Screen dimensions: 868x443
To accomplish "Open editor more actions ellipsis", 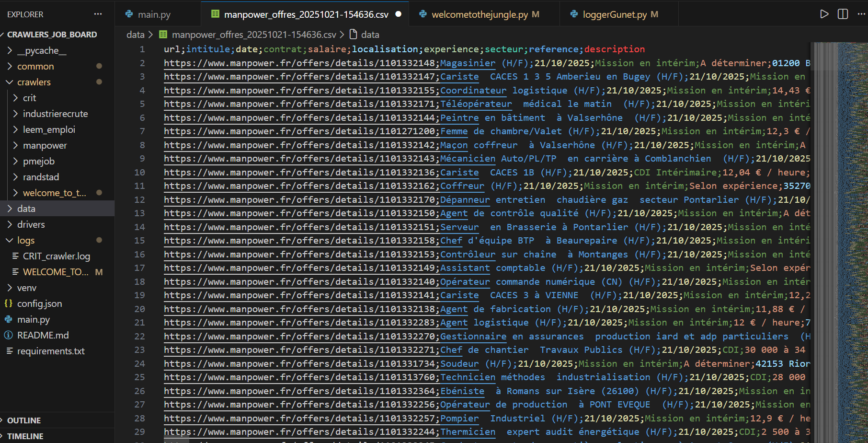I will (x=861, y=14).
